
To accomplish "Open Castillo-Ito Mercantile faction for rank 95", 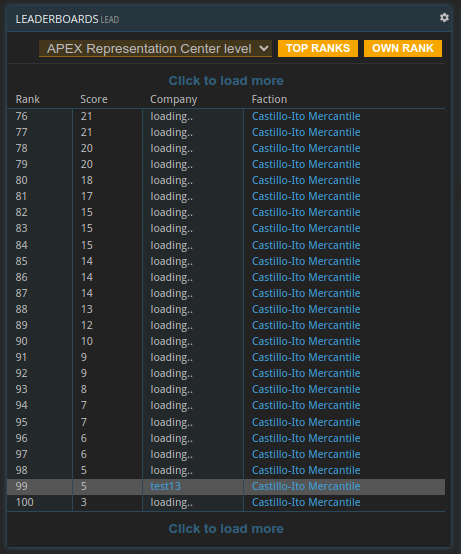I will 306,422.
